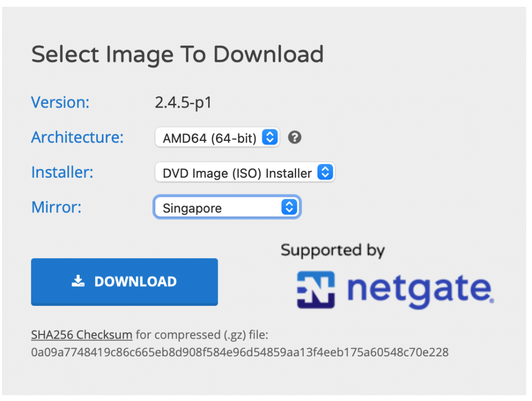Open the DVD Image (ISO) Installer dropdown
Image resolution: width=532 pixels, height=401 pixels.
point(245,172)
